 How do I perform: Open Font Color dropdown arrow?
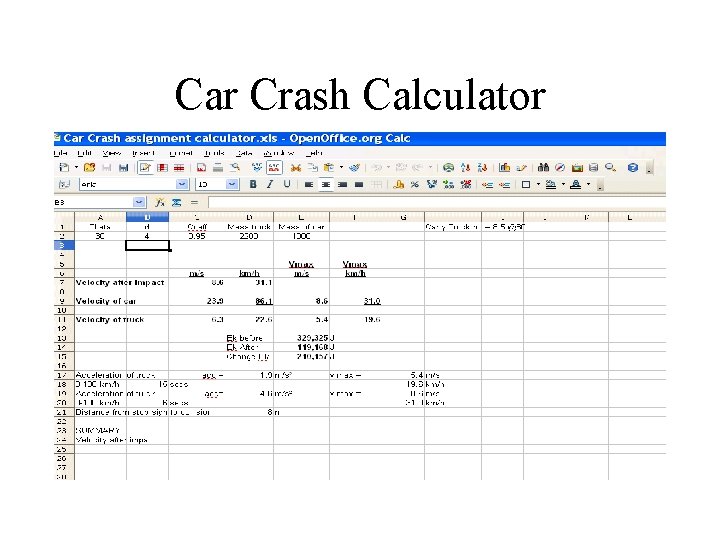coord(588,185)
